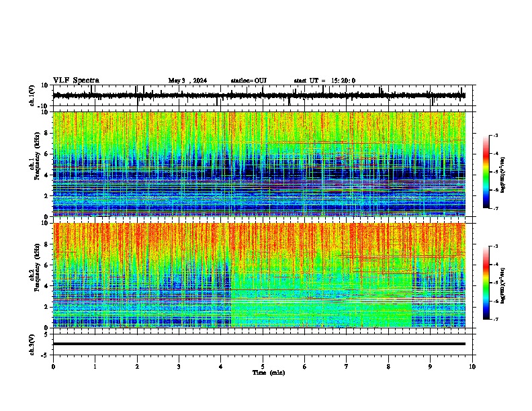532x411 pixels.
Task: Click the '5' tick on time axis
Action: [x=263, y=367]
